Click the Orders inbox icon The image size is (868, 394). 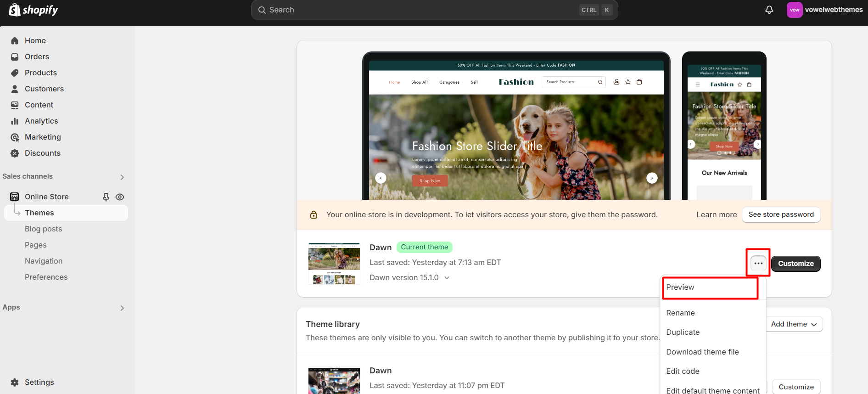(x=15, y=57)
